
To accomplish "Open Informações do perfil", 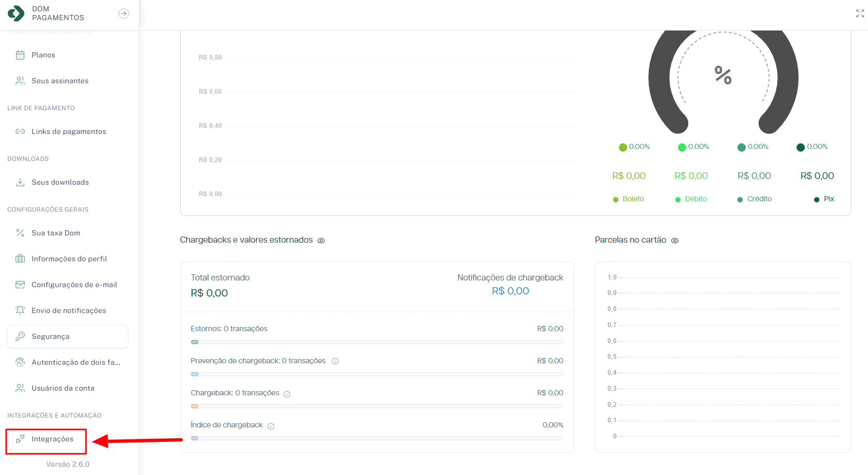I will [x=69, y=259].
